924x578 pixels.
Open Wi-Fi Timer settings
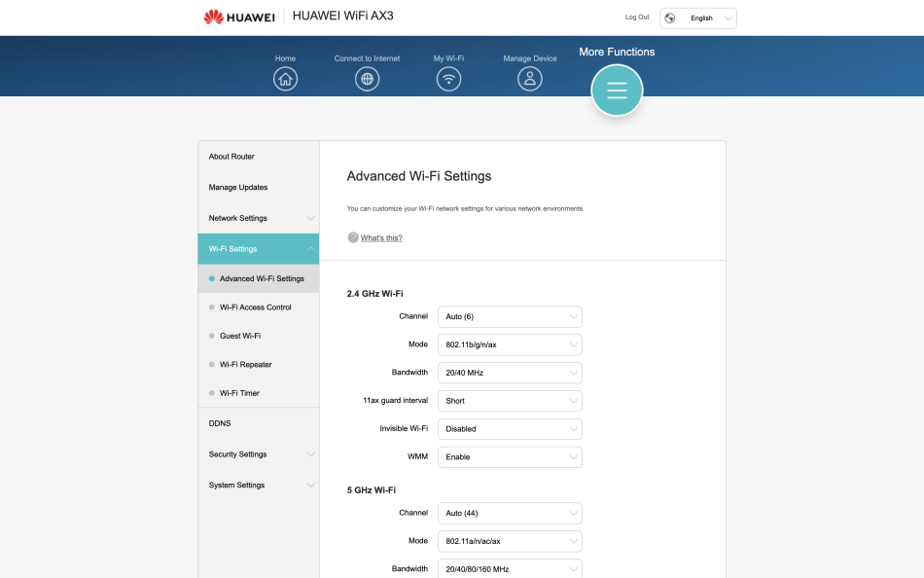coord(259,393)
